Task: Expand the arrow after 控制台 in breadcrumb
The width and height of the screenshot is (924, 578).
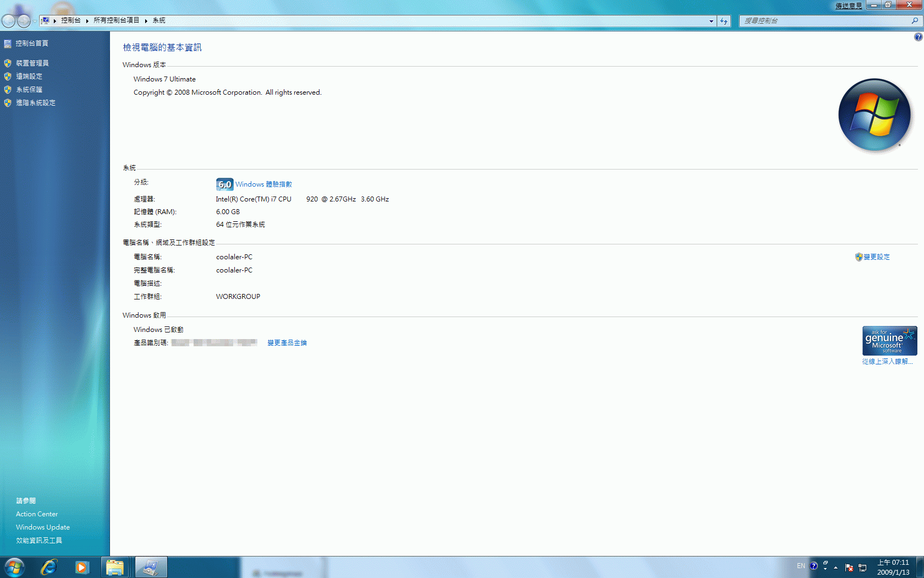Action: tap(87, 21)
